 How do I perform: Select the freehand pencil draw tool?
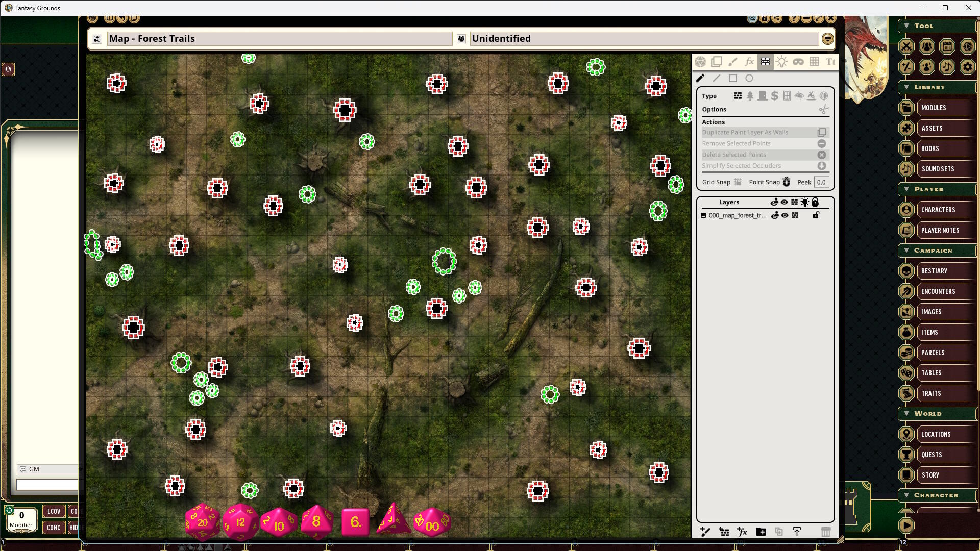(700, 78)
